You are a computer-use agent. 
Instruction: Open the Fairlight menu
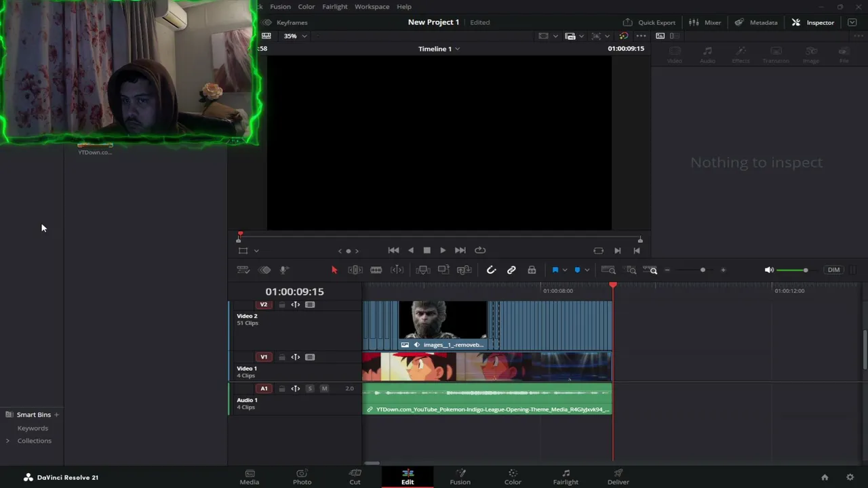[335, 7]
